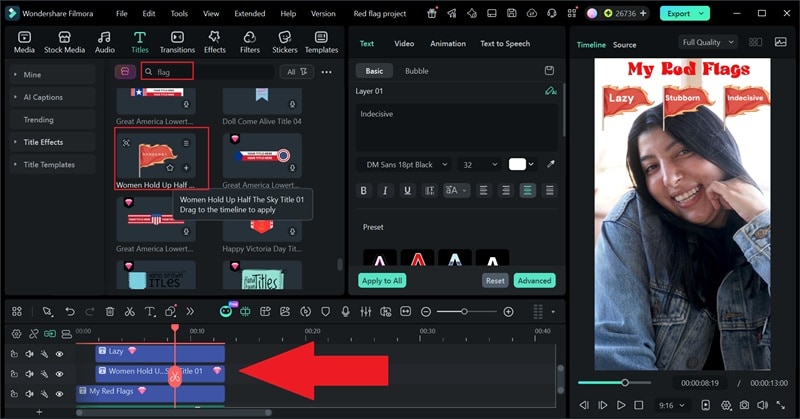The width and height of the screenshot is (800, 419).
Task: Open the Transitions panel
Action: (177, 42)
